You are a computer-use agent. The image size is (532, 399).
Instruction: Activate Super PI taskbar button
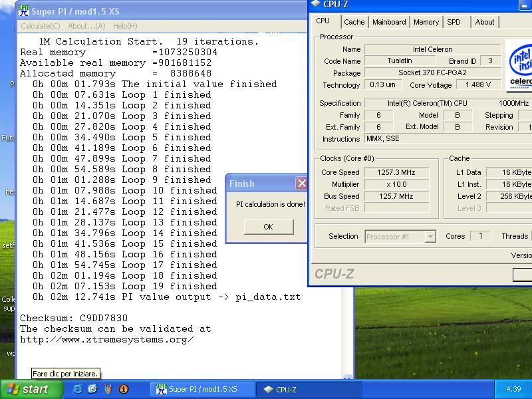click(x=203, y=389)
